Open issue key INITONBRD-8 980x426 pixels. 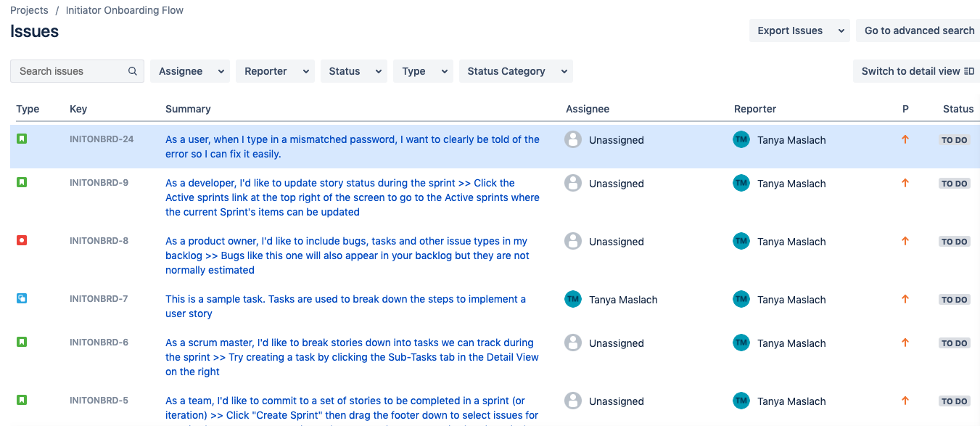point(99,240)
